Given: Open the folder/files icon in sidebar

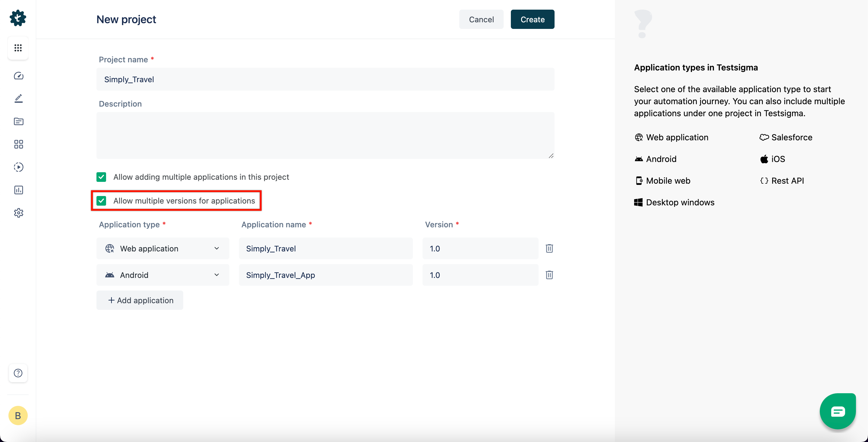Looking at the screenshot, I should click(17, 121).
